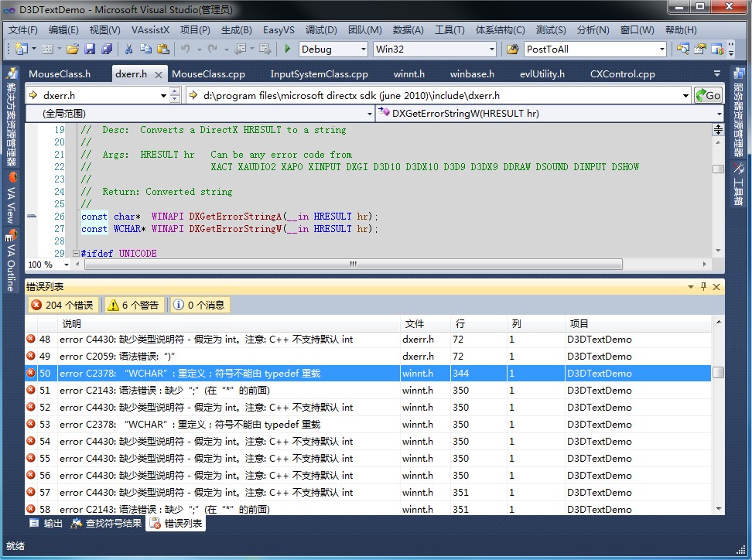Image resolution: width=752 pixels, height=560 pixels.
Task: Select error 48 C4430 in dxerr.h
Action: [367, 340]
